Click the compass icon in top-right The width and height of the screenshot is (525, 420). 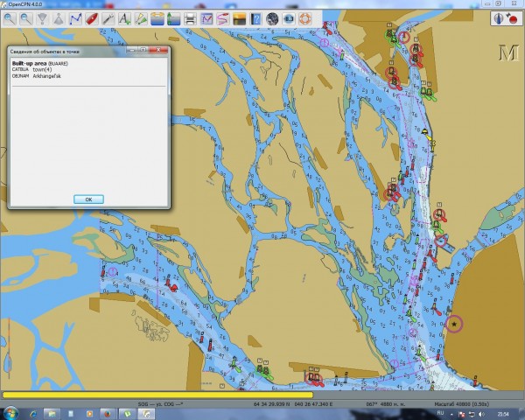498,17
